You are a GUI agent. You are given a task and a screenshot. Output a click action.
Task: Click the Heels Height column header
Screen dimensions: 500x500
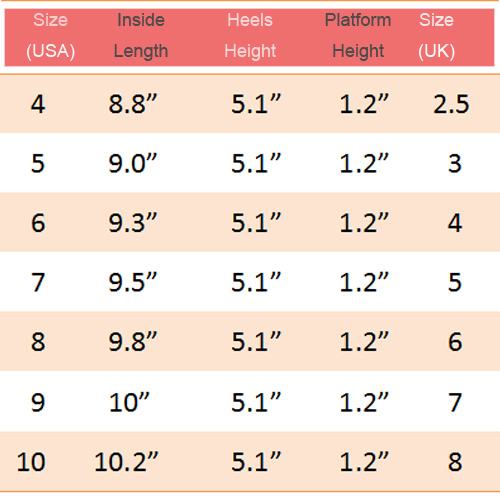pyautogui.click(x=250, y=36)
